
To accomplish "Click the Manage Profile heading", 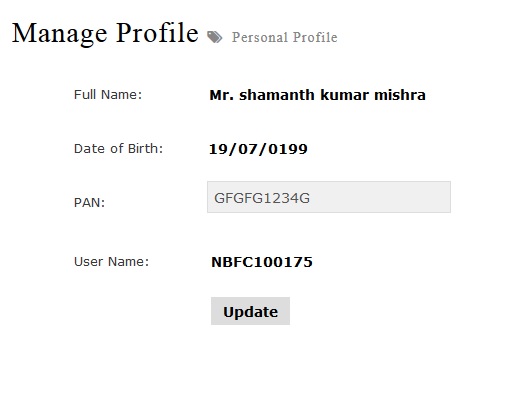I will point(105,33).
